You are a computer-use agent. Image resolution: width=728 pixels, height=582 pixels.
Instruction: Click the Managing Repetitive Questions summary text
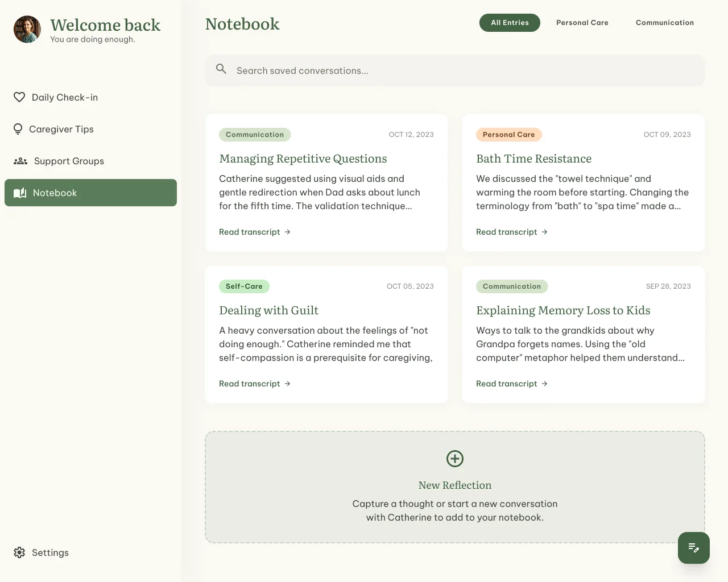[x=320, y=192]
